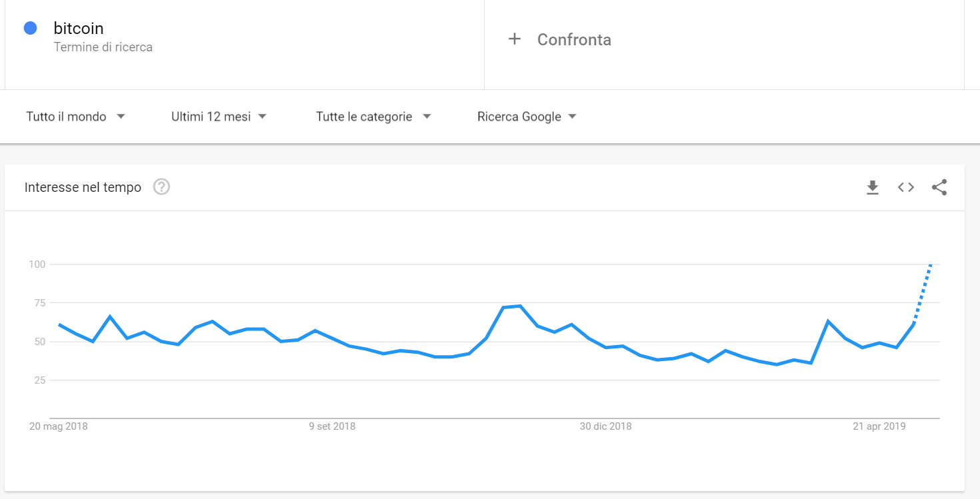Expand the Ricerca Google search type menu

527,117
